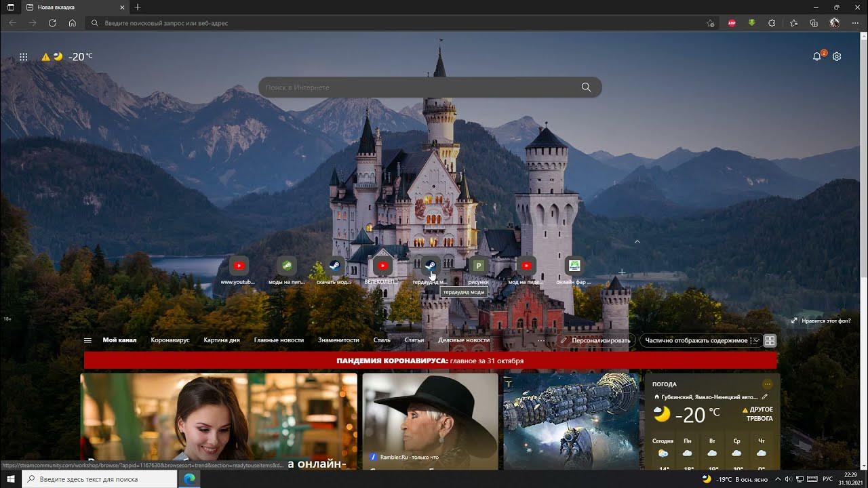The height and width of the screenshot is (488, 868).
Task: Switch to the 'Деловые новости' tab
Action: tap(464, 340)
